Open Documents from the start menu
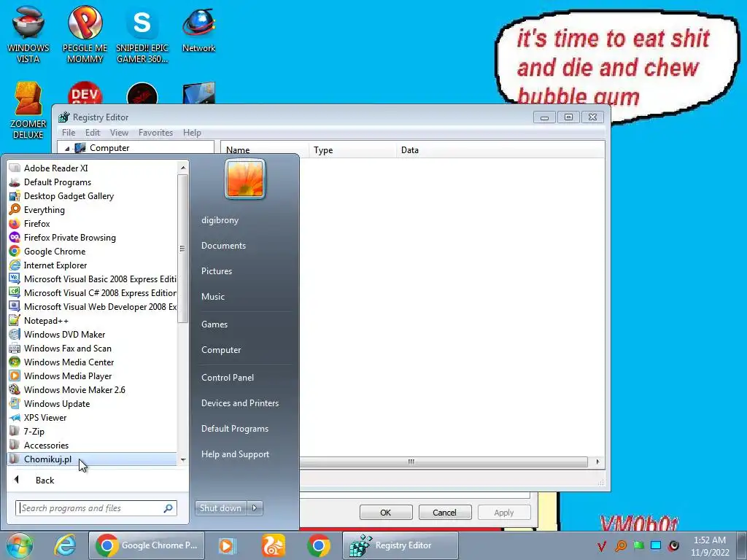Image resolution: width=747 pixels, height=560 pixels. [223, 246]
